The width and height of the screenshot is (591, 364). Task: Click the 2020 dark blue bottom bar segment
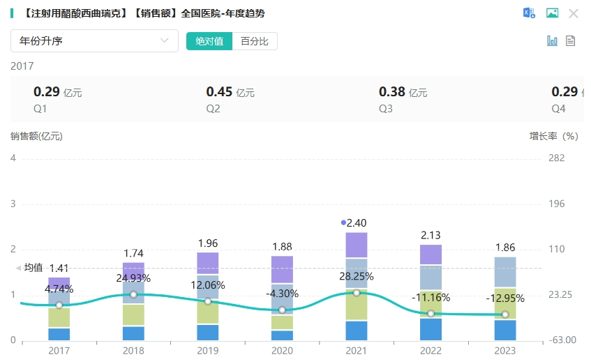coord(282,335)
